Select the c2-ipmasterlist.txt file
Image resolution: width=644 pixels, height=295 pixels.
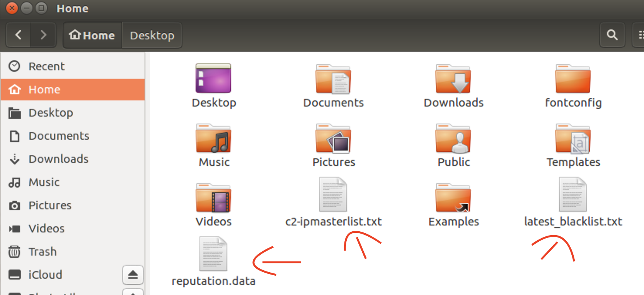pyautogui.click(x=333, y=195)
